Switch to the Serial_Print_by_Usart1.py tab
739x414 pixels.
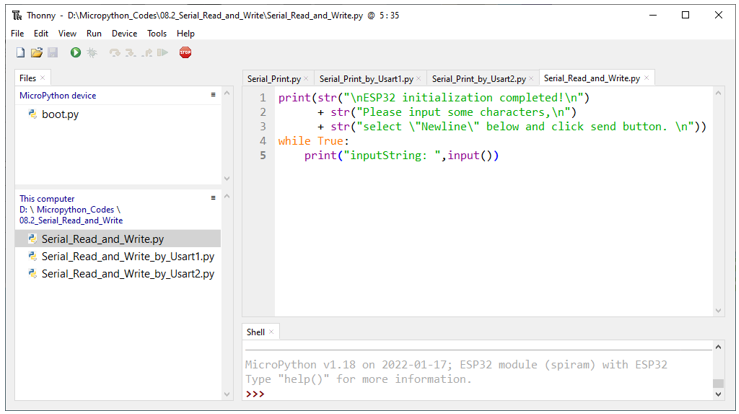tap(366, 79)
